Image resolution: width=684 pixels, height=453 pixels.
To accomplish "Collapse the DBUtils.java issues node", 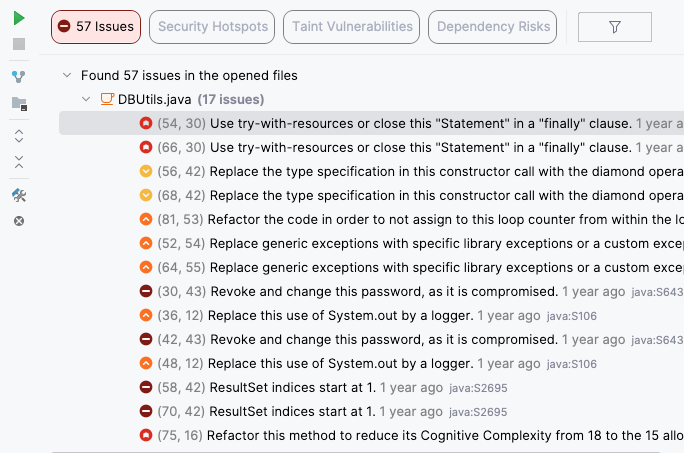I will [87, 99].
